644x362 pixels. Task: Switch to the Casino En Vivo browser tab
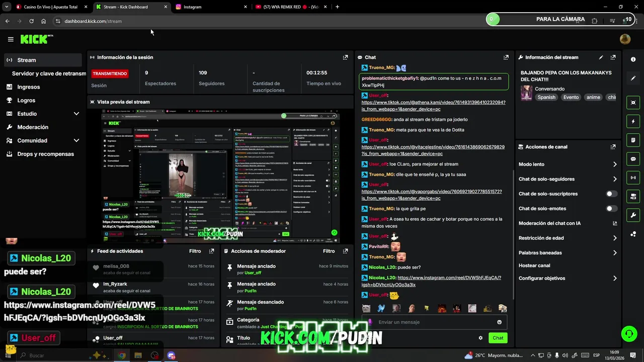(51, 7)
